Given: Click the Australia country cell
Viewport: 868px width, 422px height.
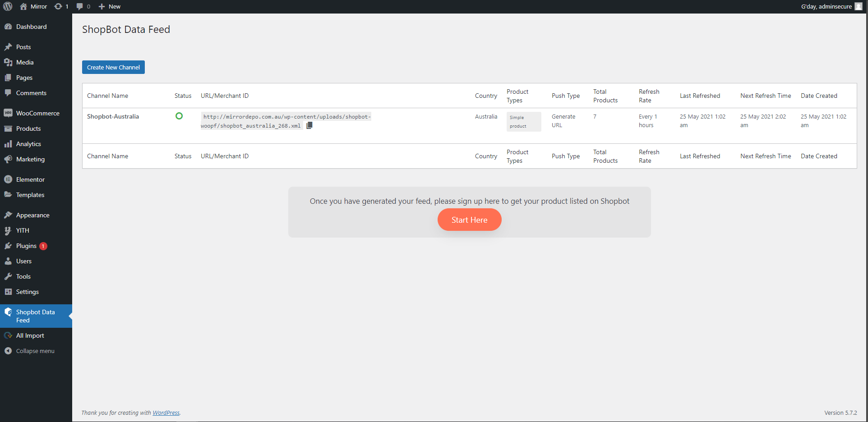Looking at the screenshot, I should pos(486,116).
